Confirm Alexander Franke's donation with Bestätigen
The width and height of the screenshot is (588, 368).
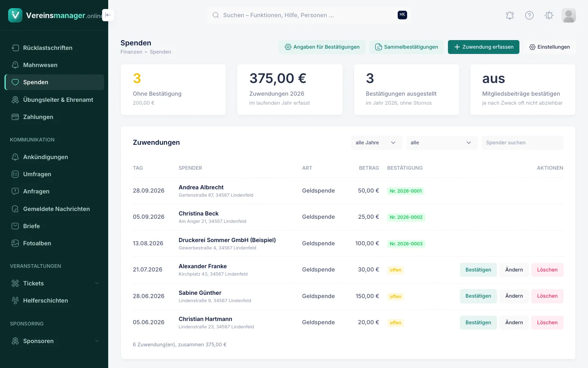click(x=478, y=270)
